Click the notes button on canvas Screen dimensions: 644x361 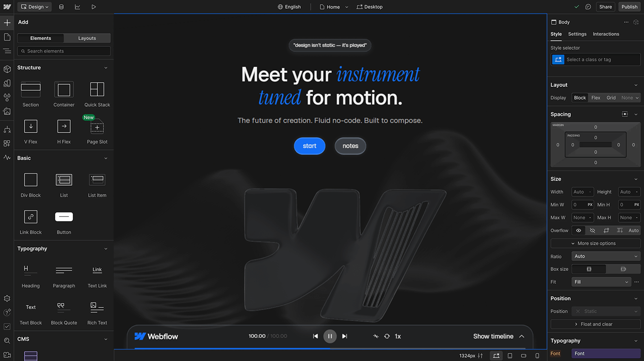click(350, 146)
